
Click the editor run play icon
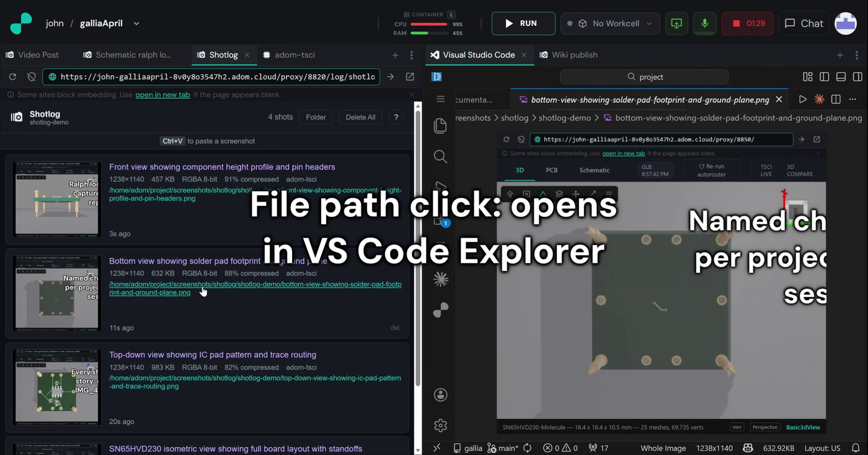803,99
